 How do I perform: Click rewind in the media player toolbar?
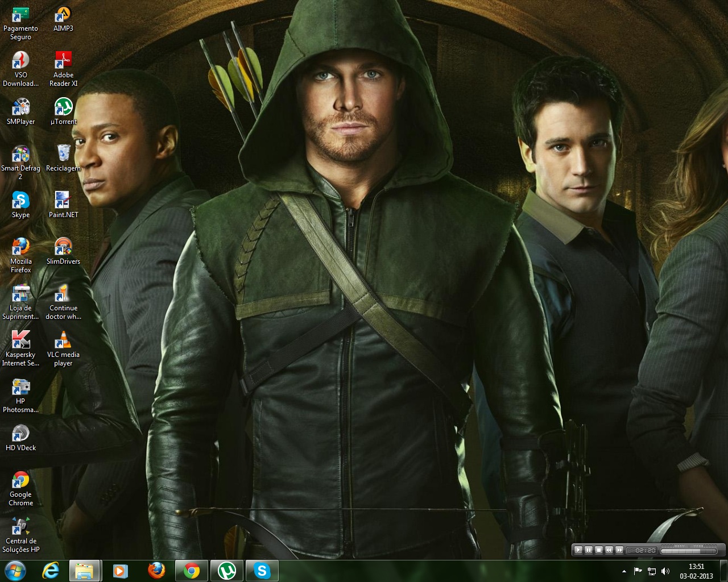(609, 550)
